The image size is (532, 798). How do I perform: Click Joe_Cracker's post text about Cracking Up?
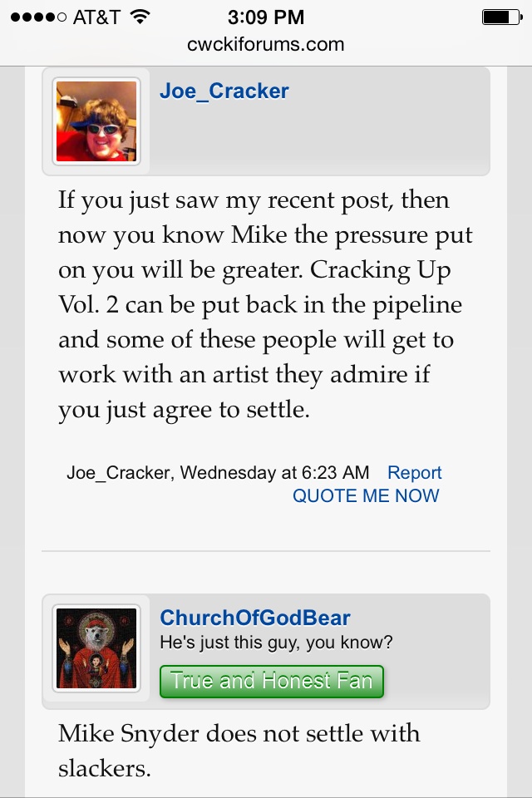pos(264,304)
